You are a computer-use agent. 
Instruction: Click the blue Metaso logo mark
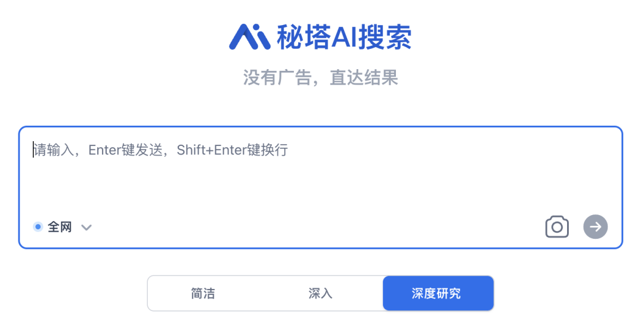[250, 37]
